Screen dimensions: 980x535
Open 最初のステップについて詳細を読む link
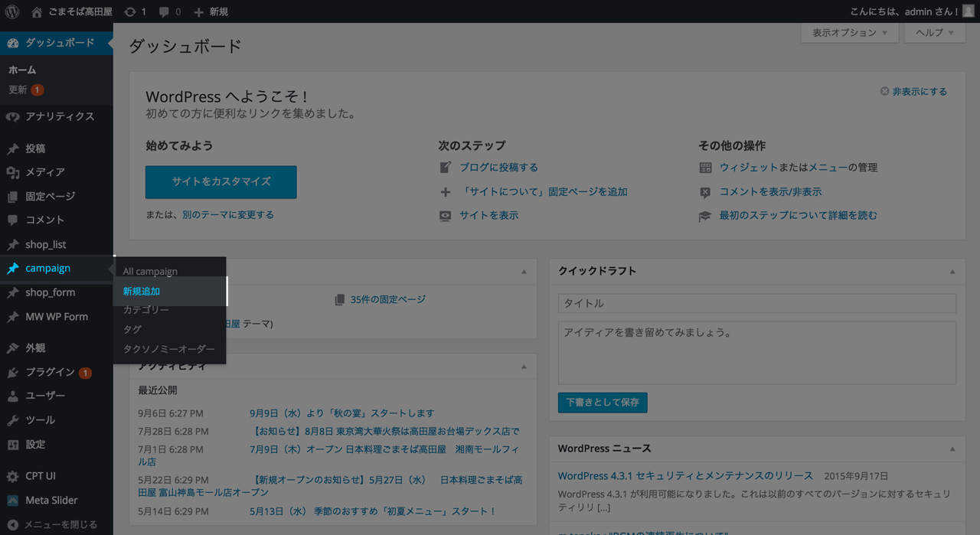click(799, 216)
